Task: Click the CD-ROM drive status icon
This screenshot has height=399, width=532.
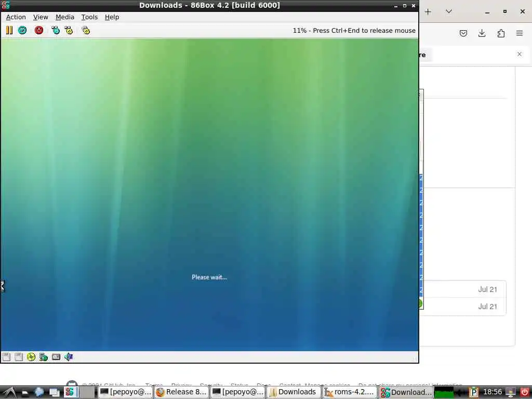Action: pyautogui.click(x=31, y=357)
